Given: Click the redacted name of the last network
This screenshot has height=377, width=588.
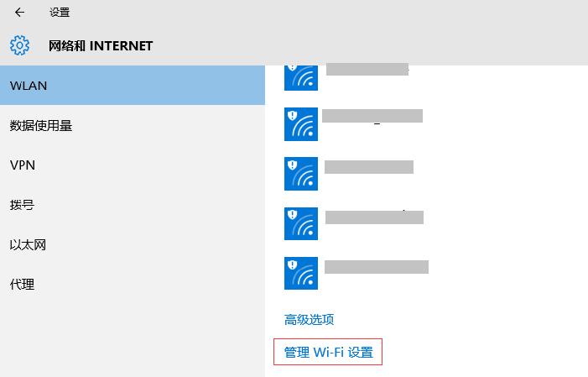Looking at the screenshot, I should point(376,267).
